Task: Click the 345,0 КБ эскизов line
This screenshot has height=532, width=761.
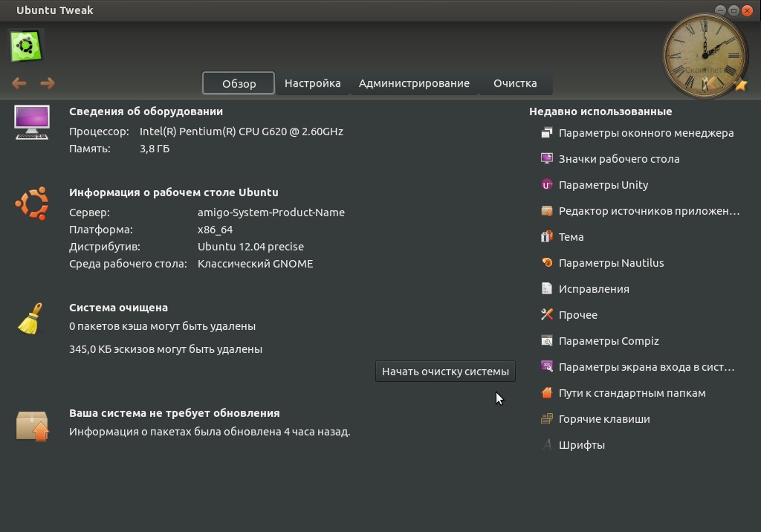Action: [x=166, y=349]
